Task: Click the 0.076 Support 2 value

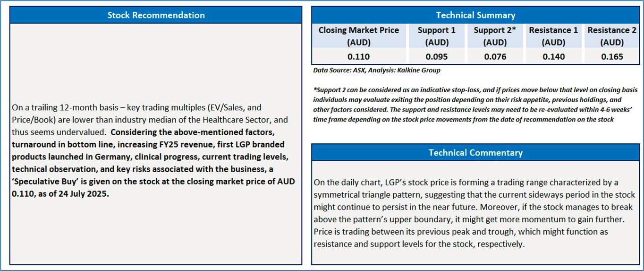Action: pos(495,57)
